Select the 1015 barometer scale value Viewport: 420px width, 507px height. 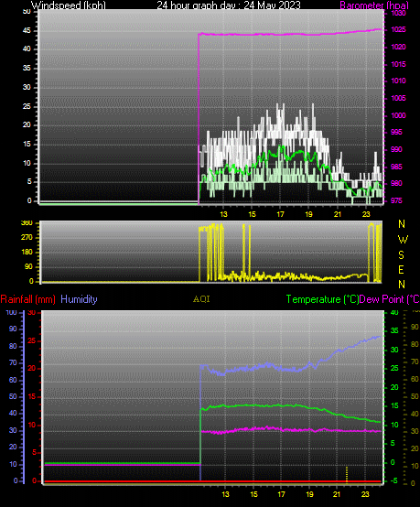click(x=398, y=64)
